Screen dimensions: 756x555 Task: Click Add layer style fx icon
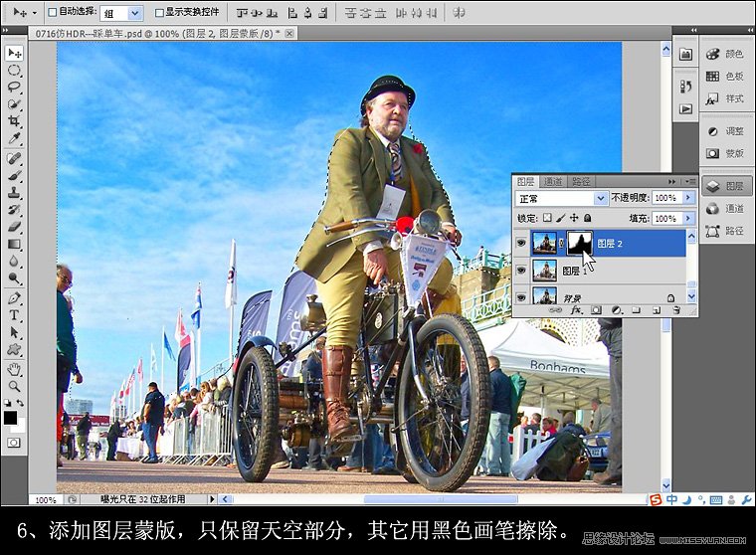tap(576, 310)
